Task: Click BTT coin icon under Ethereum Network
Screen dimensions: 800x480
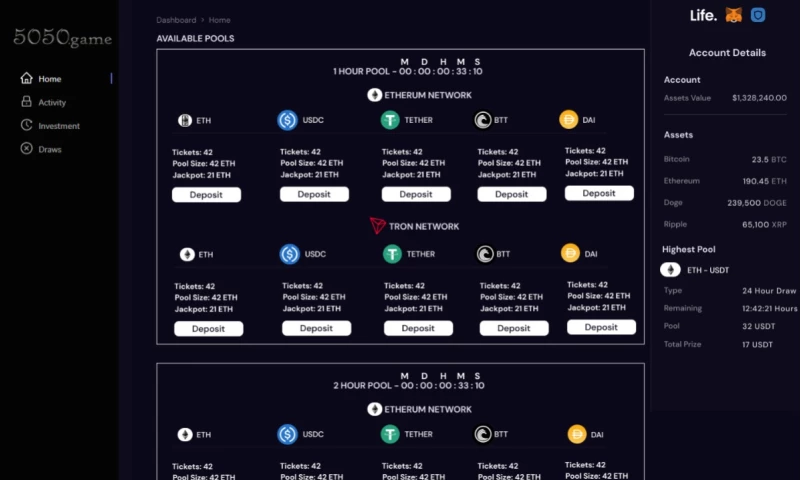Action: [484, 120]
